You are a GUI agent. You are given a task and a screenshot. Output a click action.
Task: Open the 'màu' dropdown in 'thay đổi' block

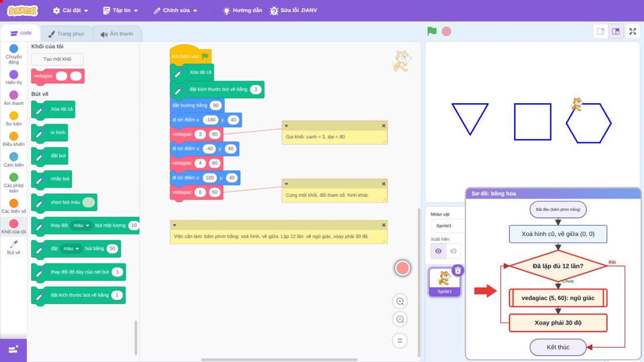[81, 225]
